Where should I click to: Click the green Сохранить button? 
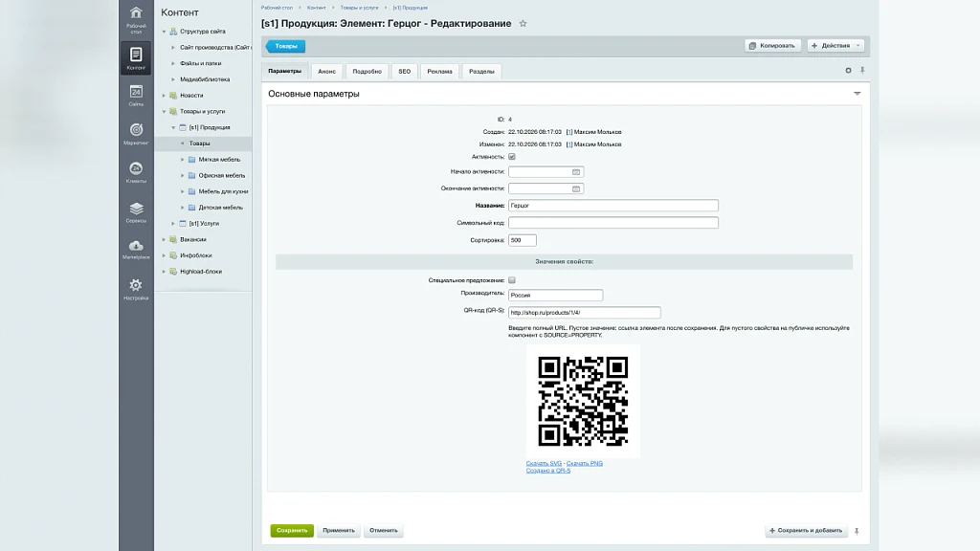(x=292, y=530)
